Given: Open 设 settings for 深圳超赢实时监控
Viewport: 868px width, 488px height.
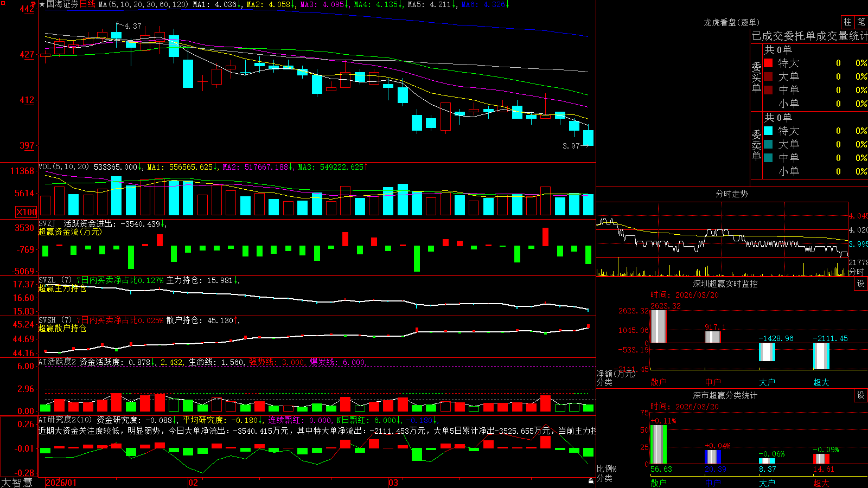Looking at the screenshot, I should click(x=861, y=284).
